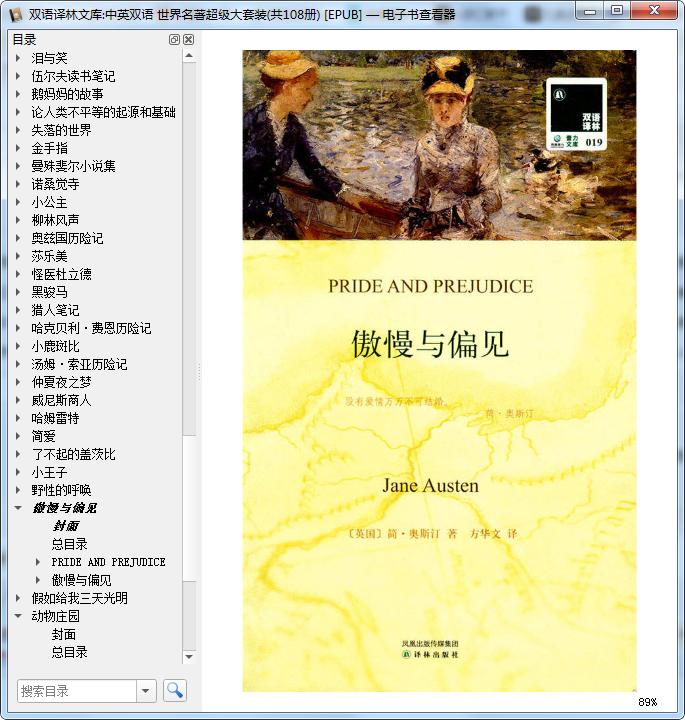The height and width of the screenshot is (720, 685).
Task: Focus the 搜索目录 search field
Action: [77, 691]
